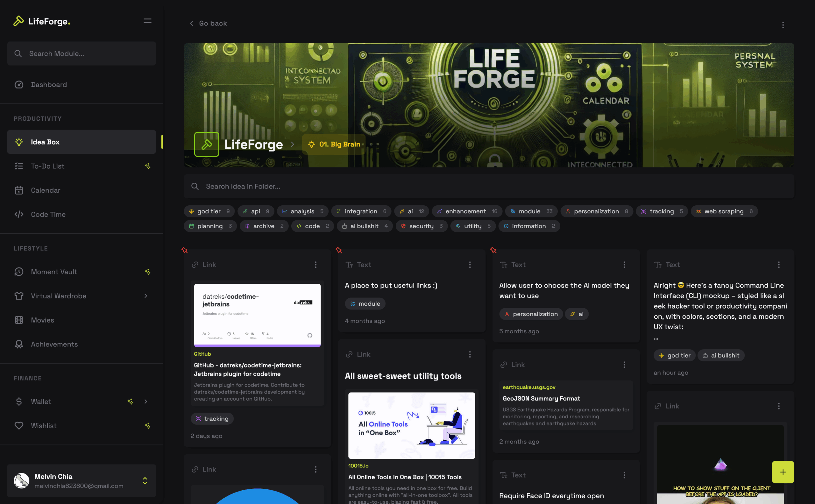This screenshot has width=815, height=504.
Task: Click the active Idea Box yellow indicator bar
Action: (x=162, y=142)
